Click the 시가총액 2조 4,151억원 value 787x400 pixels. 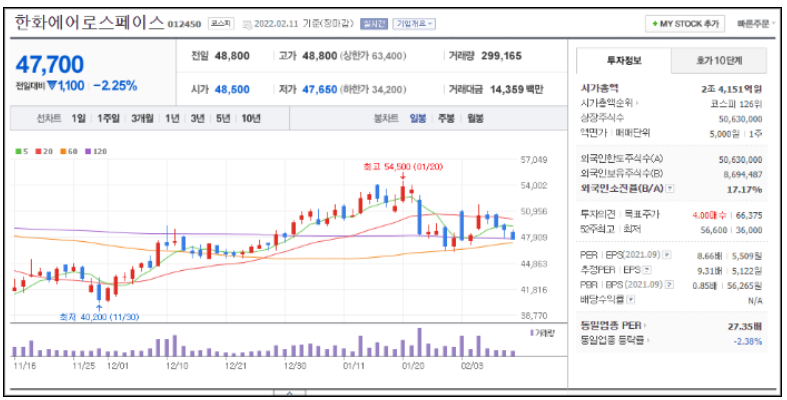point(731,89)
